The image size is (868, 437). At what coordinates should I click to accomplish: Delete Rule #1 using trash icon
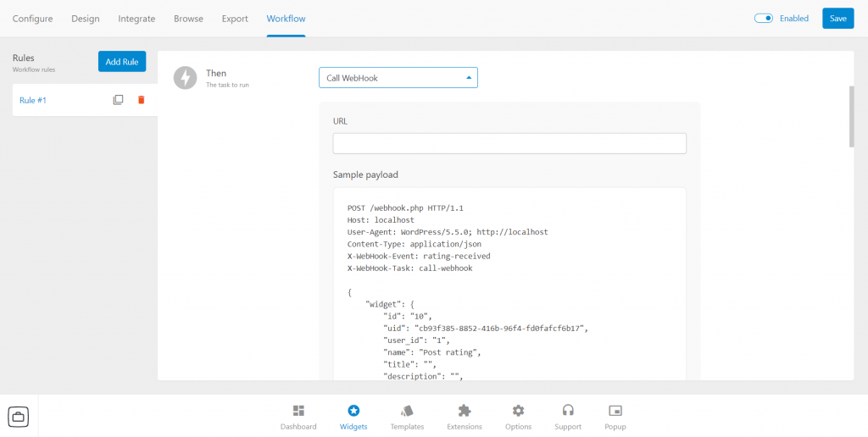click(142, 100)
